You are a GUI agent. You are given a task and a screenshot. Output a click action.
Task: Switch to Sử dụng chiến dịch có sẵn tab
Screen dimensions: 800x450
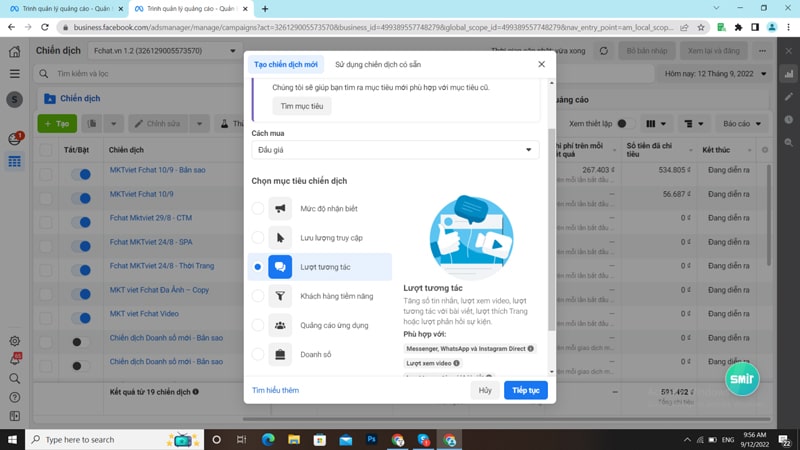pos(378,64)
